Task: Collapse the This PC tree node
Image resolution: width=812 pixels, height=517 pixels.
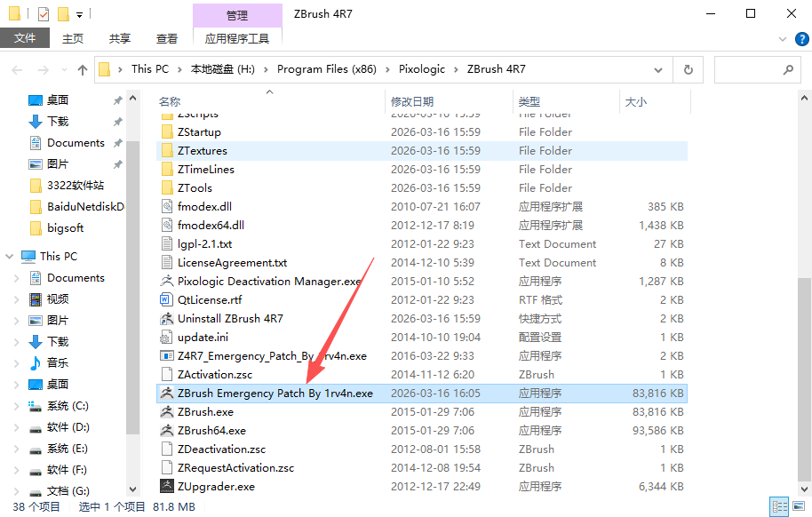Action: tap(9, 257)
